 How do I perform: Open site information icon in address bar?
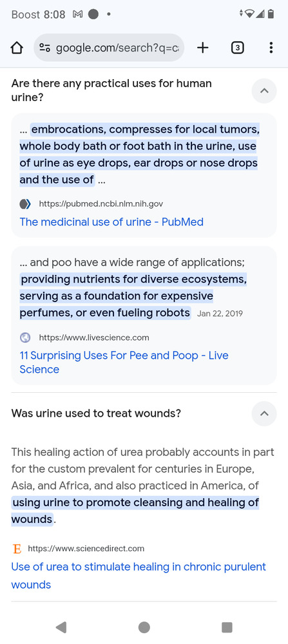(44, 48)
